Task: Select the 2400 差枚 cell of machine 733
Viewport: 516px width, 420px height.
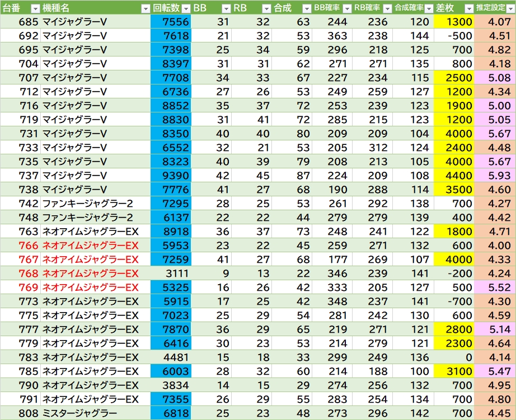Action: [x=454, y=147]
